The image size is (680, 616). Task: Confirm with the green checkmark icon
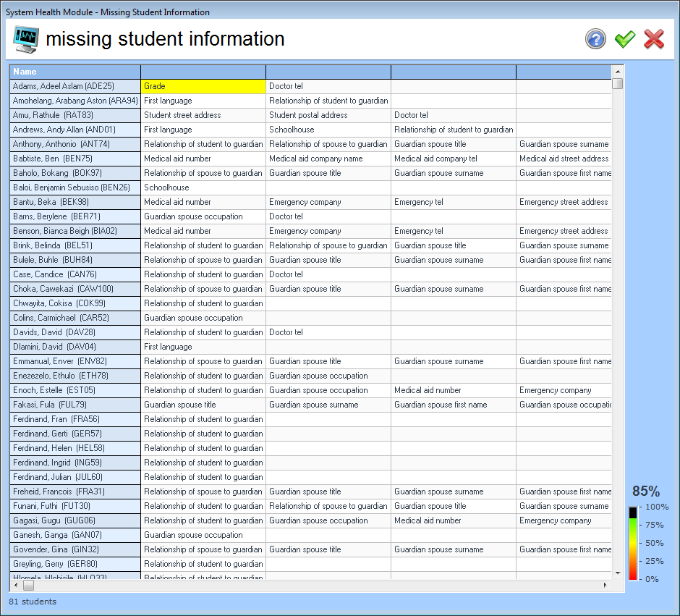point(625,39)
